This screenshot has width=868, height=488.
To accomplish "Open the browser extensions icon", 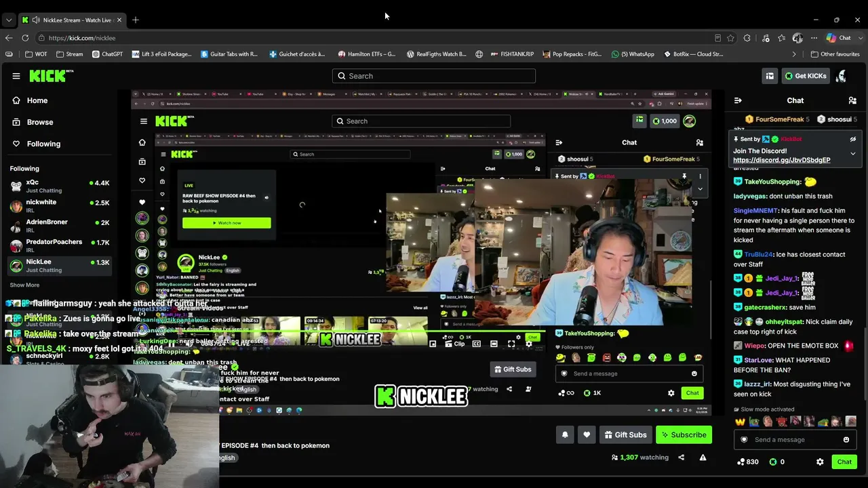I will 747,38.
